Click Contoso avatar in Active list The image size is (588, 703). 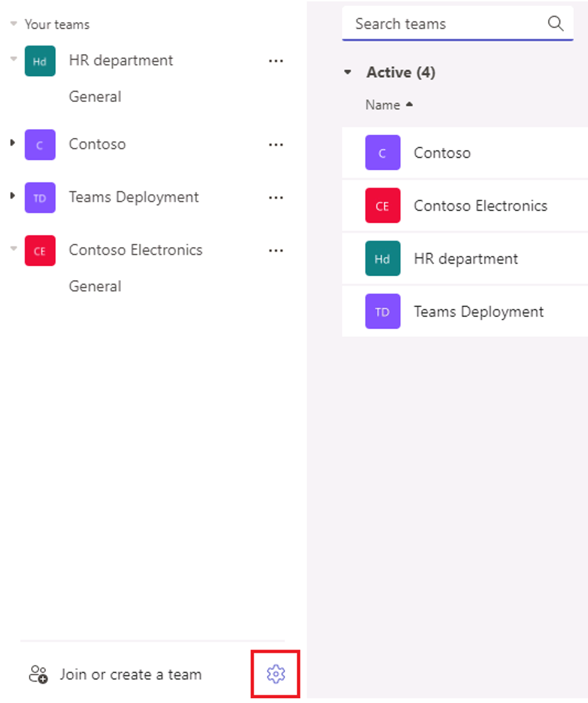click(383, 152)
